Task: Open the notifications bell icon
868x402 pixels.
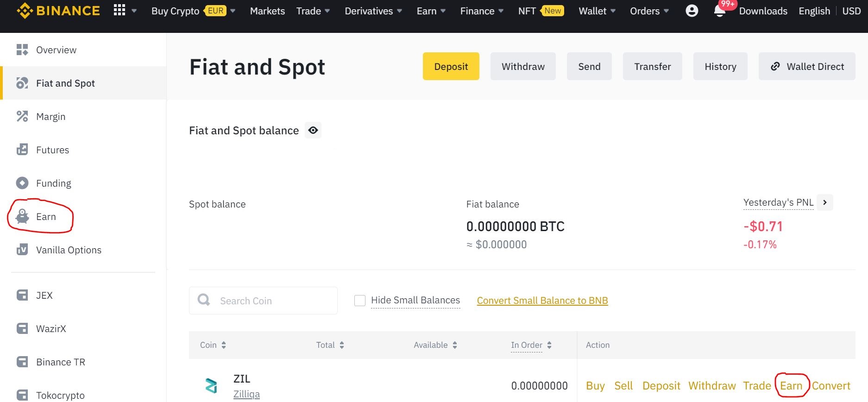Action: pos(719,11)
